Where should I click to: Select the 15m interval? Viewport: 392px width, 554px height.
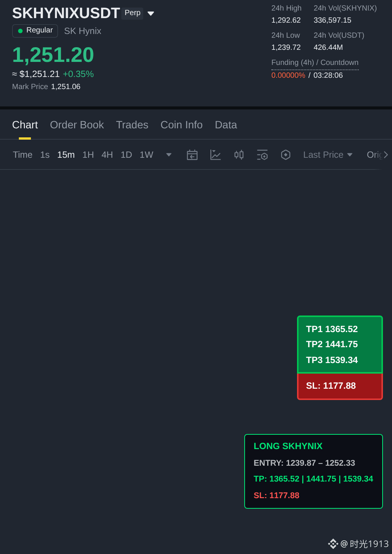(66, 155)
